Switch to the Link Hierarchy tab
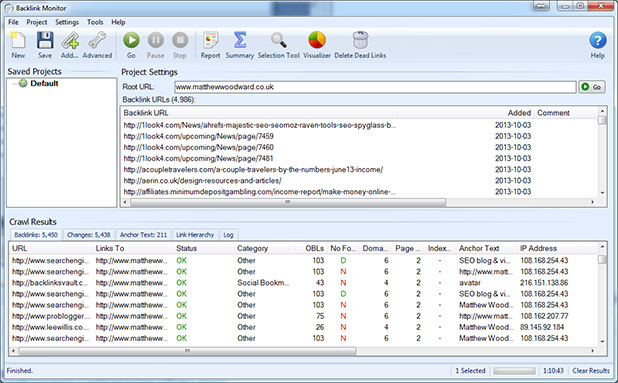The height and width of the screenshot is (383, 618). [195, 235]
